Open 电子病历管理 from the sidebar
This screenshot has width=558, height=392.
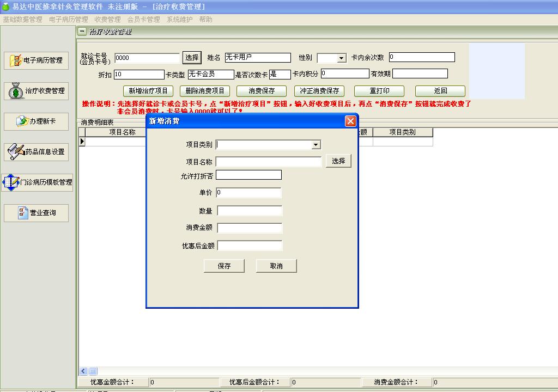37,60
